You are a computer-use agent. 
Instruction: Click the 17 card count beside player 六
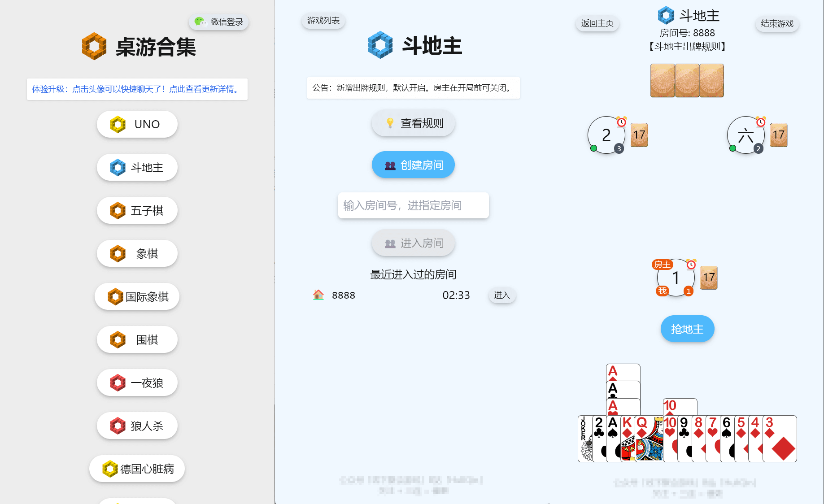pos(779,135)
